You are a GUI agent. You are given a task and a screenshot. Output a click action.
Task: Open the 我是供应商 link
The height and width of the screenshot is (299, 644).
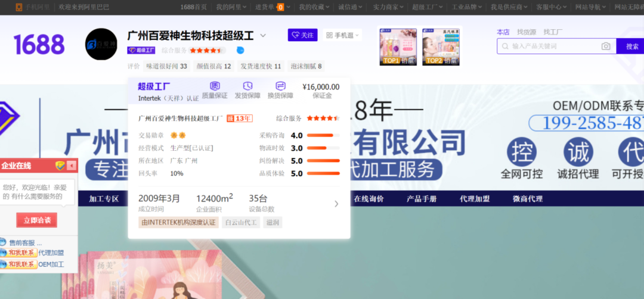tap(506, 7)
